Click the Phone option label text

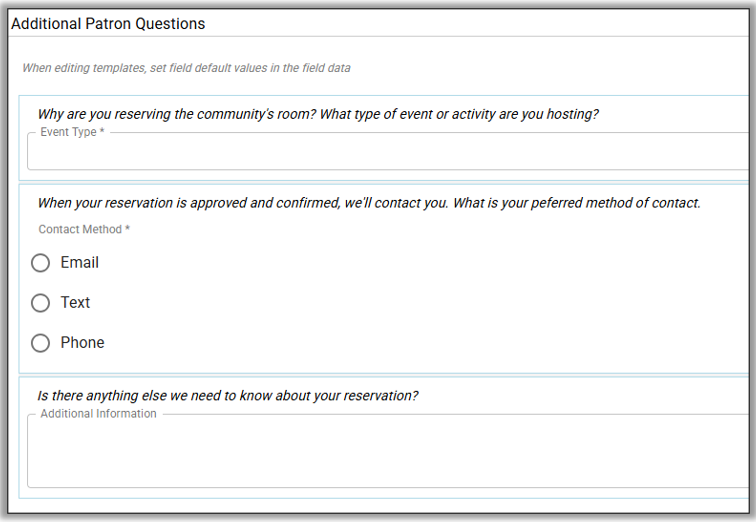pos(82,343)
